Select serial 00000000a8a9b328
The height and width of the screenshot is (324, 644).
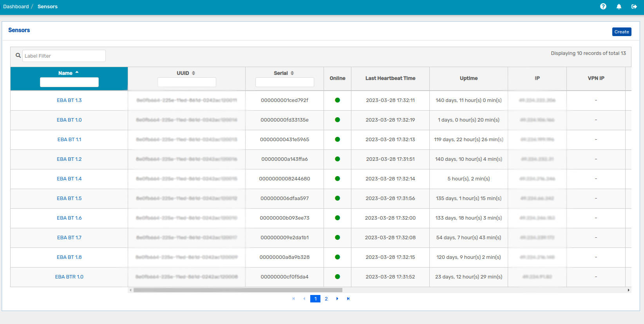point(285,257)
